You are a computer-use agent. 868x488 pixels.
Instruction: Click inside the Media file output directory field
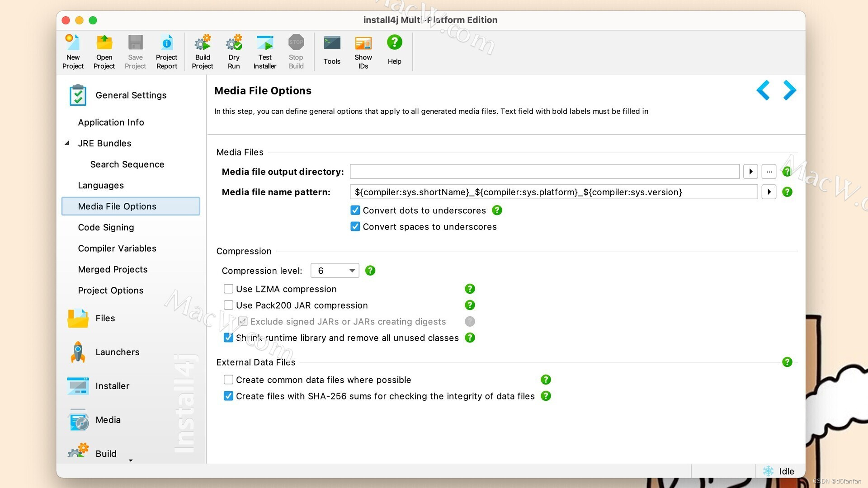click(x=542, y=171)
